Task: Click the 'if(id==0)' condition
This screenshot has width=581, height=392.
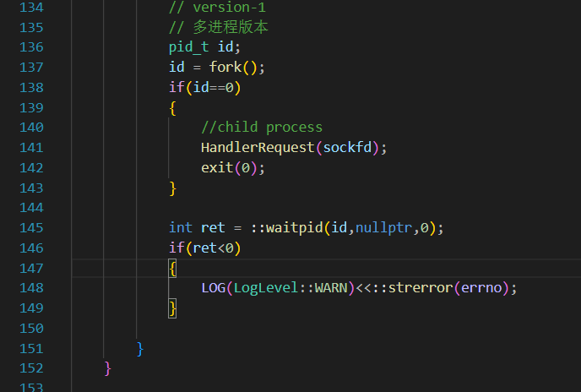Action: tap(205, 88)
